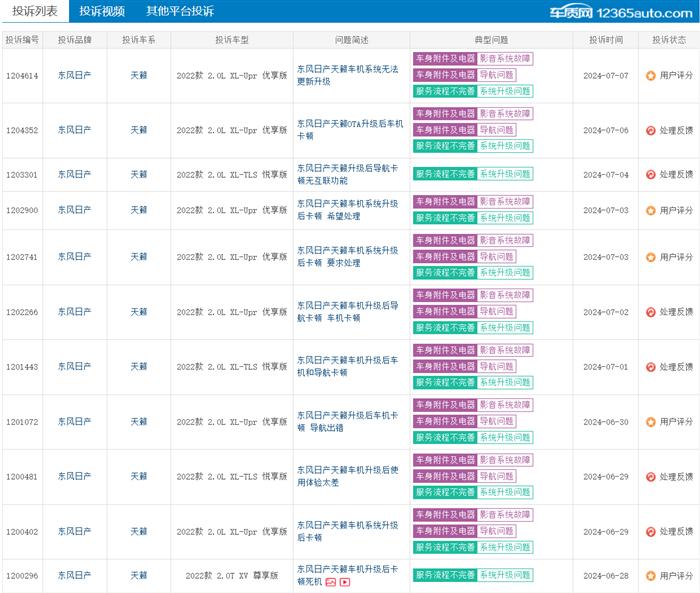Click the 投诉时间 column header

606,40
